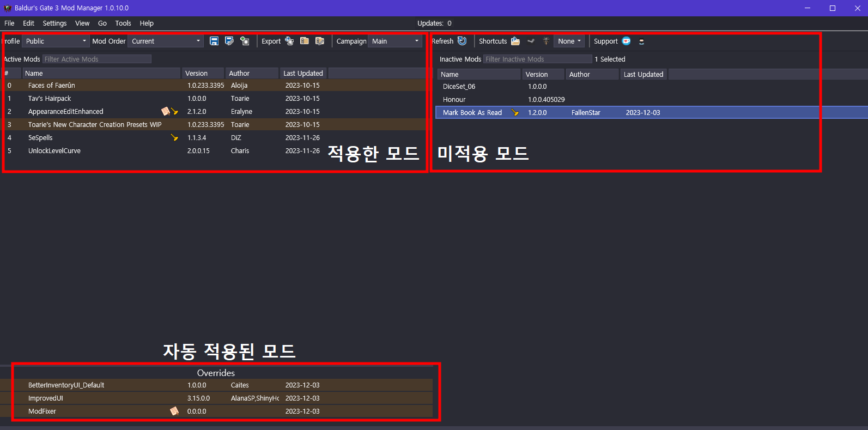The width and height of the screenshot is (868, 430).
Task: Click the Steam shortcut icon
Action: click(531, 41)
